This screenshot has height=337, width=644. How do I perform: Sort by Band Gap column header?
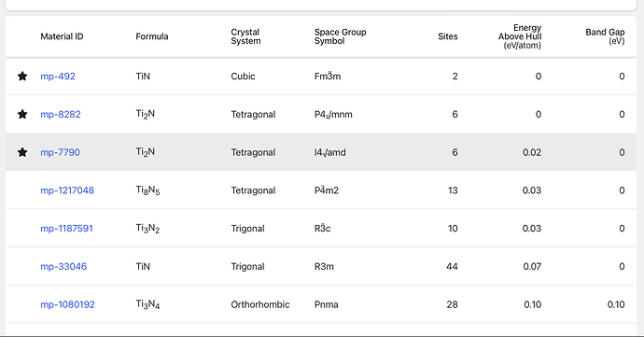click(605, 36)
